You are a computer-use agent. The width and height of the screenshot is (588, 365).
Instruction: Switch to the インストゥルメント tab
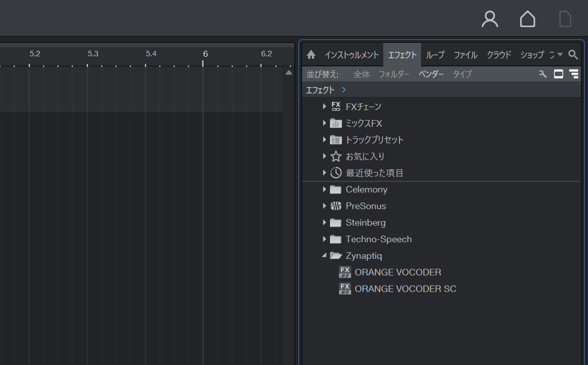[352, 55]
